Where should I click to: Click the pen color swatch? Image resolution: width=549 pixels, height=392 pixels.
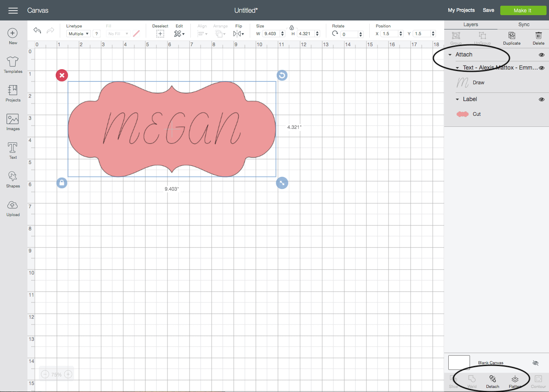[136, 34]
